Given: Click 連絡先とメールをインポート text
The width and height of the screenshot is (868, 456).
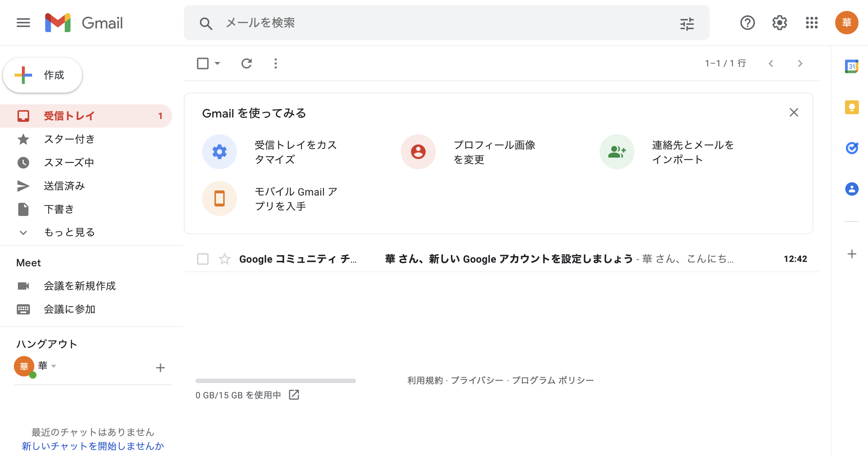Looking at the screenshot, I should click(x=693, y=152).
